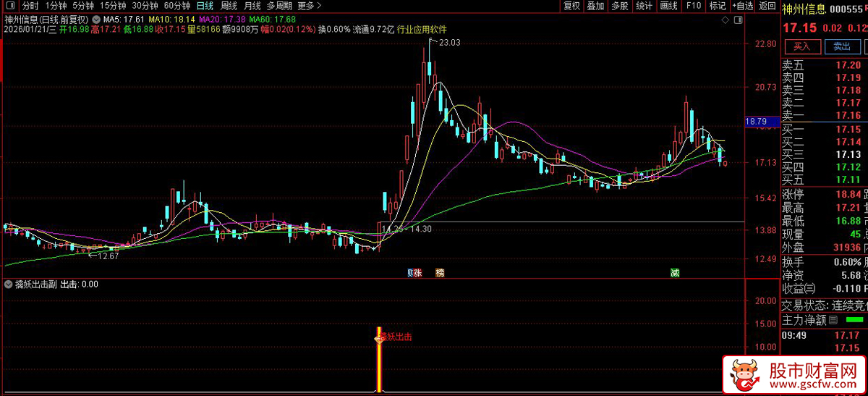
Task: Click the 交易状态 status row
Action: pos(824,304)
